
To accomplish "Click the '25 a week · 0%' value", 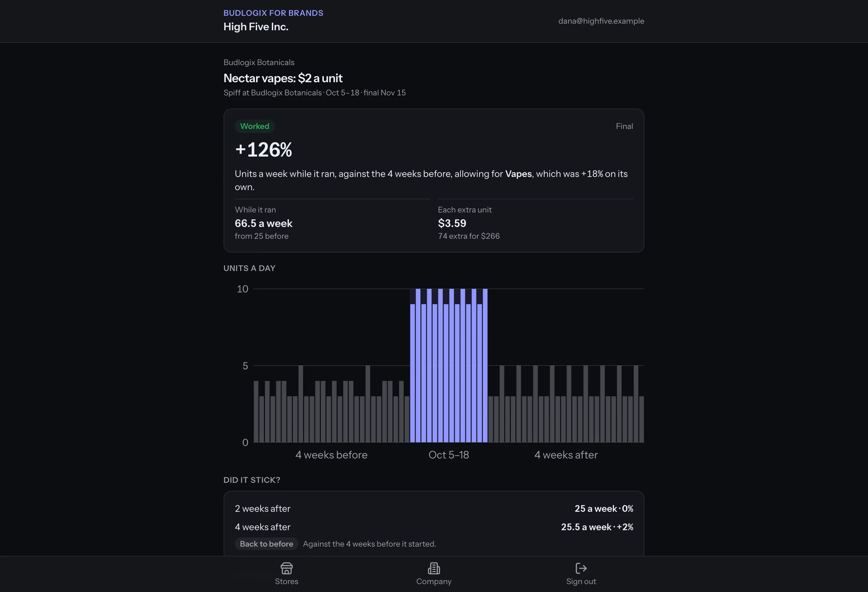I will point(604,509).
